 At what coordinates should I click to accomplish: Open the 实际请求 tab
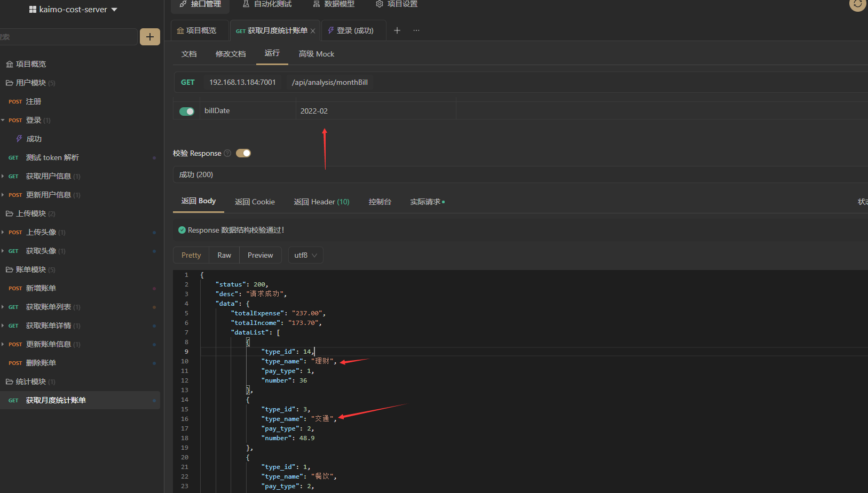[x=427, y=202]
